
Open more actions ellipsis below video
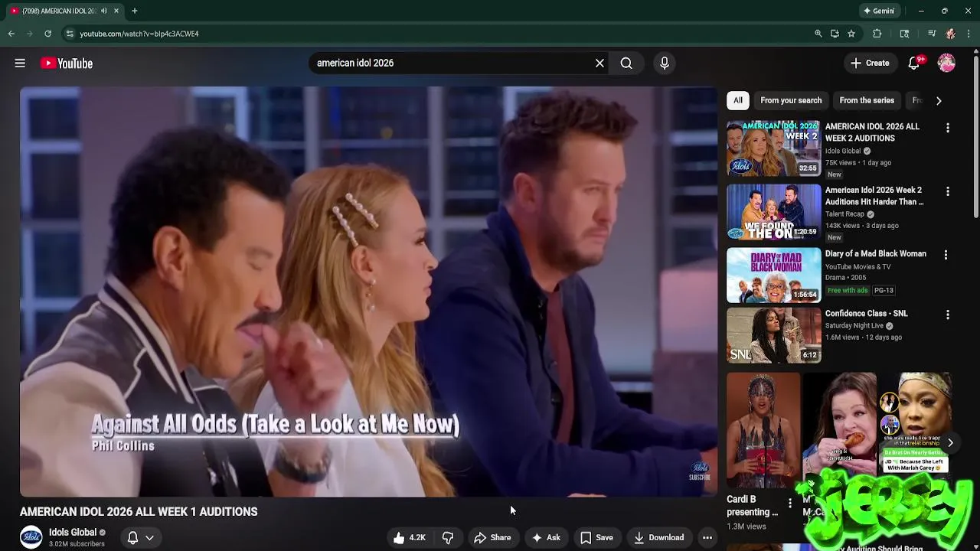coord(707,538)
